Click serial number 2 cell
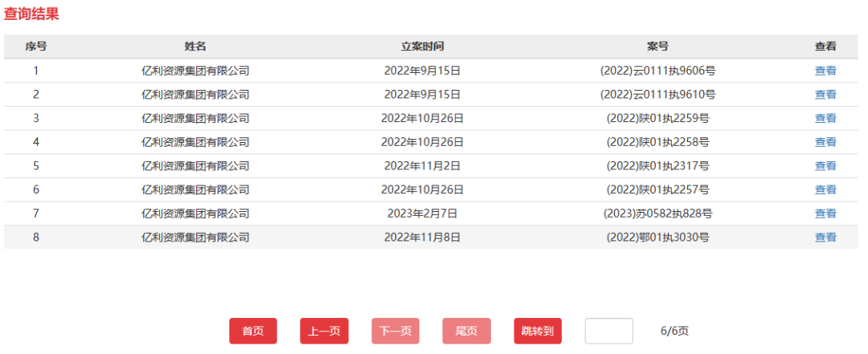 pyautogui.click(x=36, y=95)
